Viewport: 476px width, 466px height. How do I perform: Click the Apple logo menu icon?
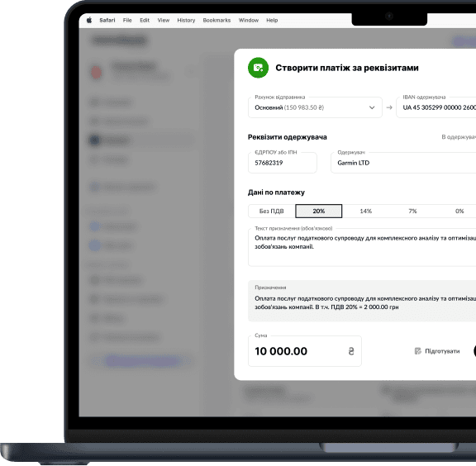click(x=89, y=21)
